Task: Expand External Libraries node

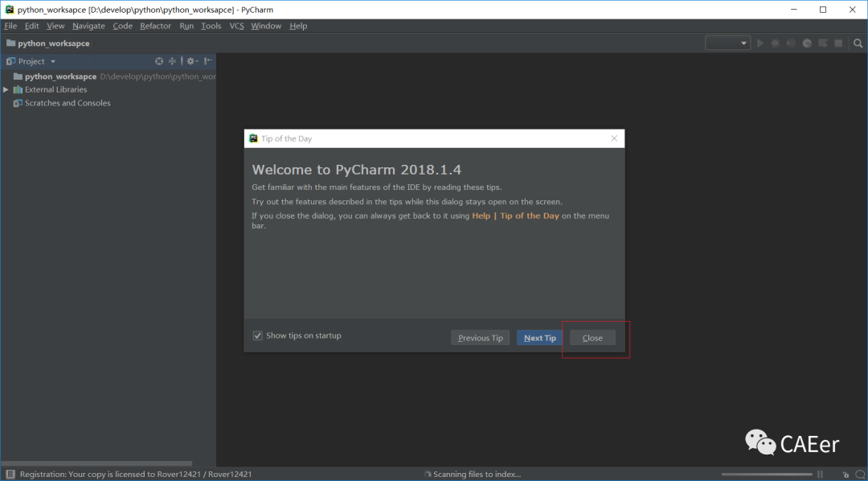Action: (6, 90)
